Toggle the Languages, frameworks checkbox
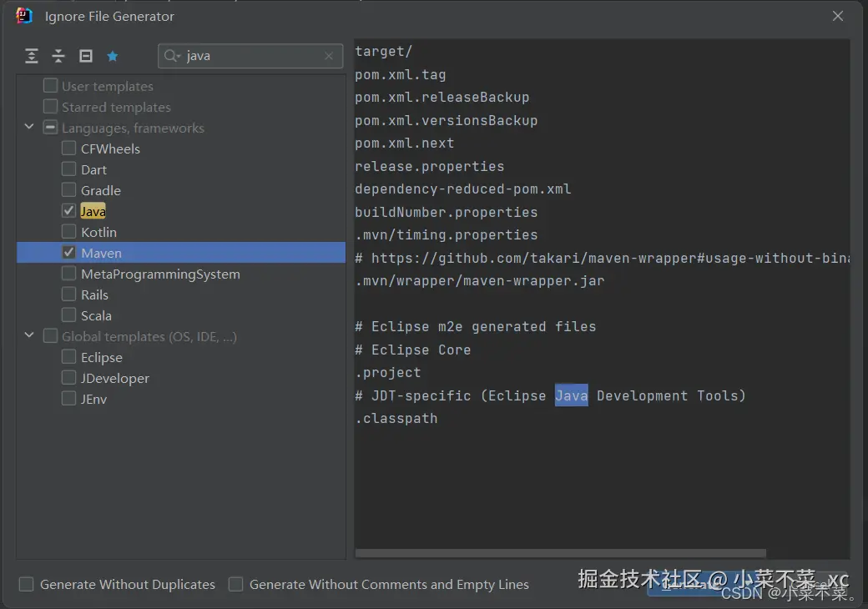868x609 pixels. 50,127
